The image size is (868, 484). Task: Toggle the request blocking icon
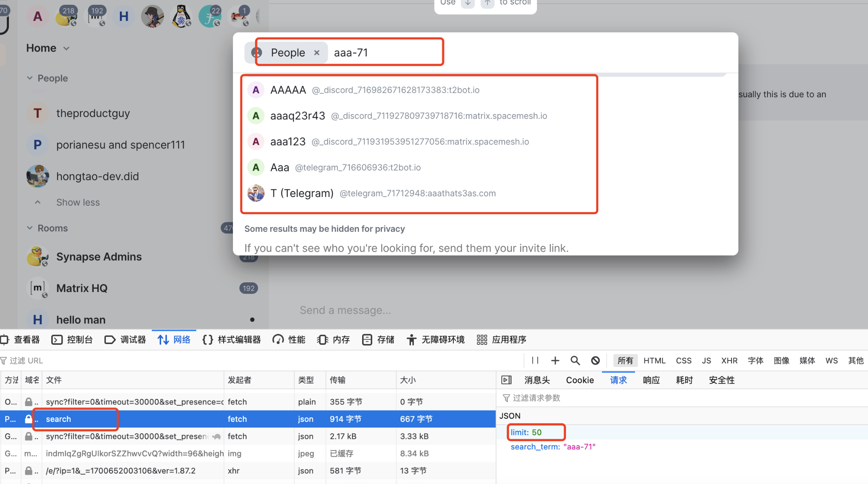pyautogui.click(x=595, y=360)
